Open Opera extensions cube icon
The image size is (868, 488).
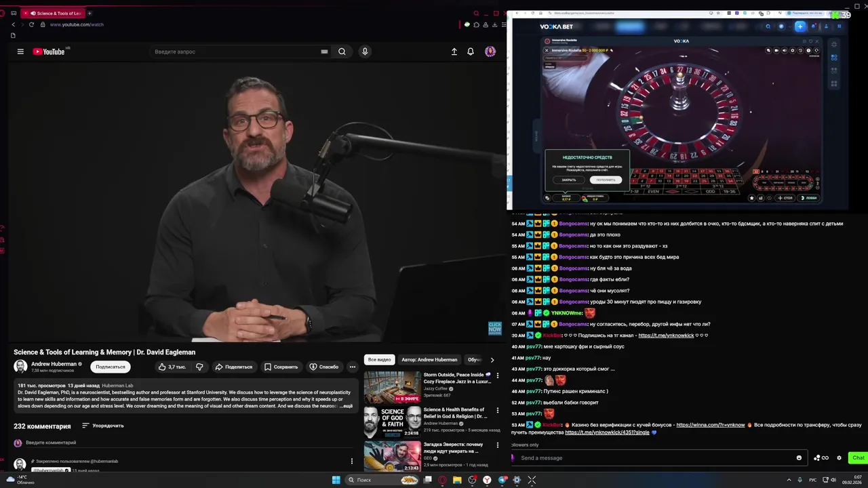coord(476,24)
